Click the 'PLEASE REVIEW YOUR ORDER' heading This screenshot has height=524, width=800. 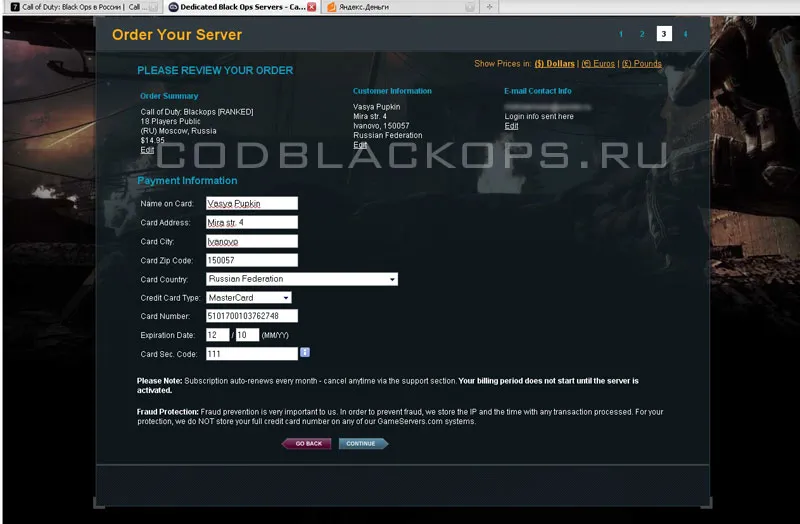coord(215,70)
